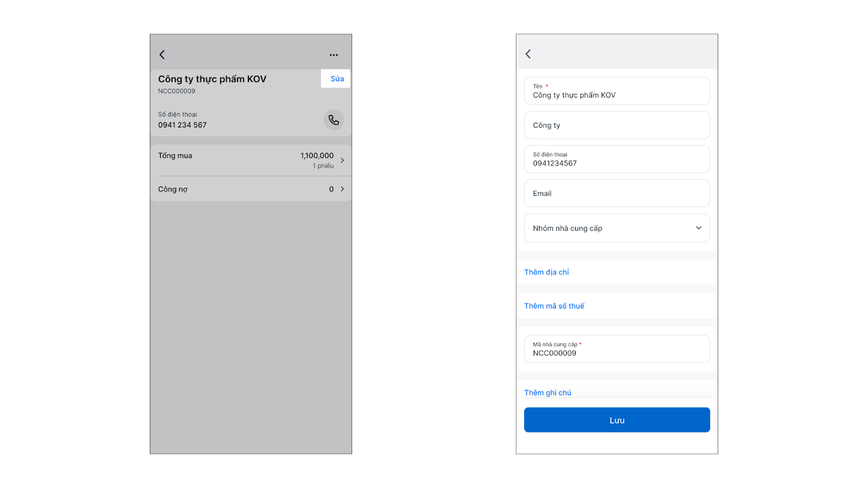Viewport: 868px width, 488px height.
Task: Open Tổng mua purchase total chevron
Action: [342, 160]
